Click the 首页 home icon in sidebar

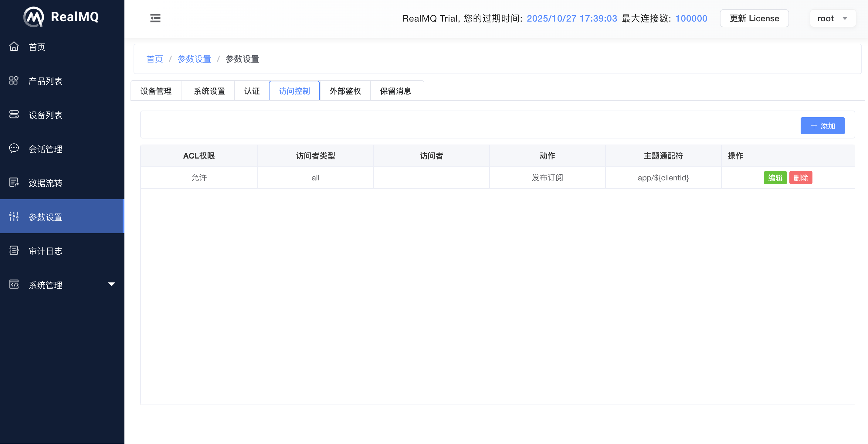pos(14,46)
